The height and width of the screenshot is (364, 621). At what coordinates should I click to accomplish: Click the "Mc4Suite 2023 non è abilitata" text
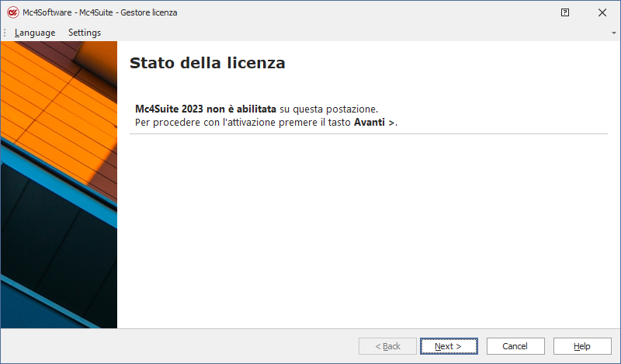coord(206,109)
